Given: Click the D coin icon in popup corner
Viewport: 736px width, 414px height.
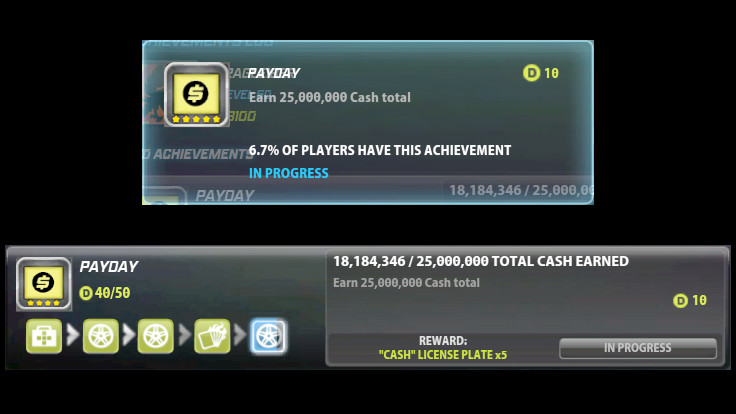Looking at the screenshot, I should click(x=531, y=73).
